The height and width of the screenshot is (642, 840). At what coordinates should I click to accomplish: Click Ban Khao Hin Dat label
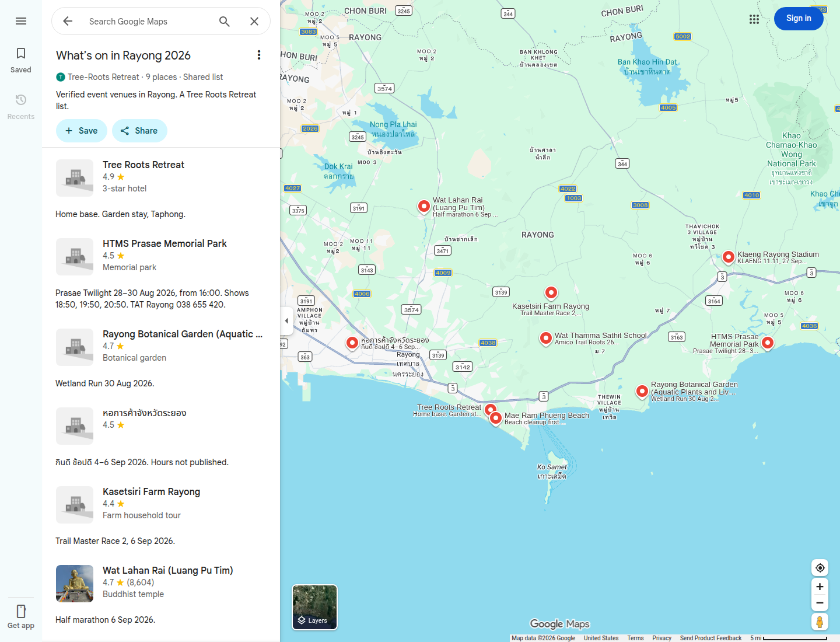point(647,67)
